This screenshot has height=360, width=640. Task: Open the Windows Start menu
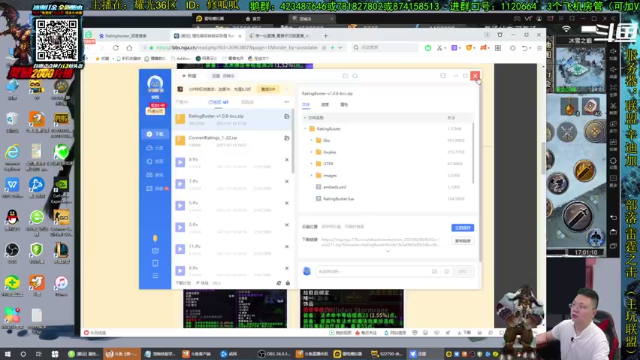[x=7, y=354]
